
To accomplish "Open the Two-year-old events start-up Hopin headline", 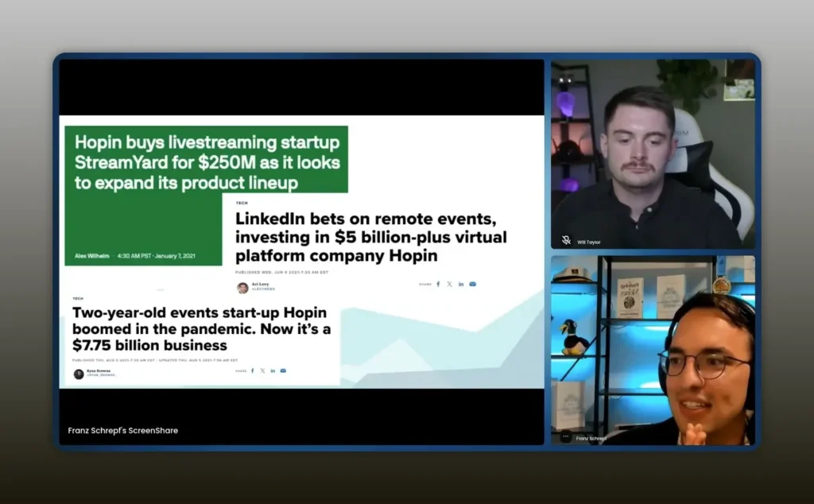I will [x=199, y=329].
